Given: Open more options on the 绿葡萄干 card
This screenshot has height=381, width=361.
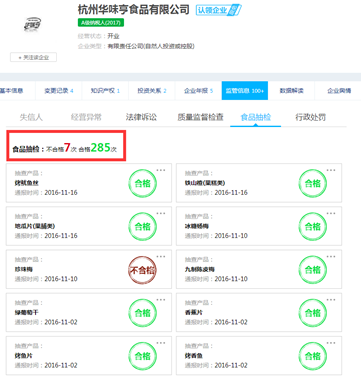Looking at the screenshot, I should [x=161, y=300].
